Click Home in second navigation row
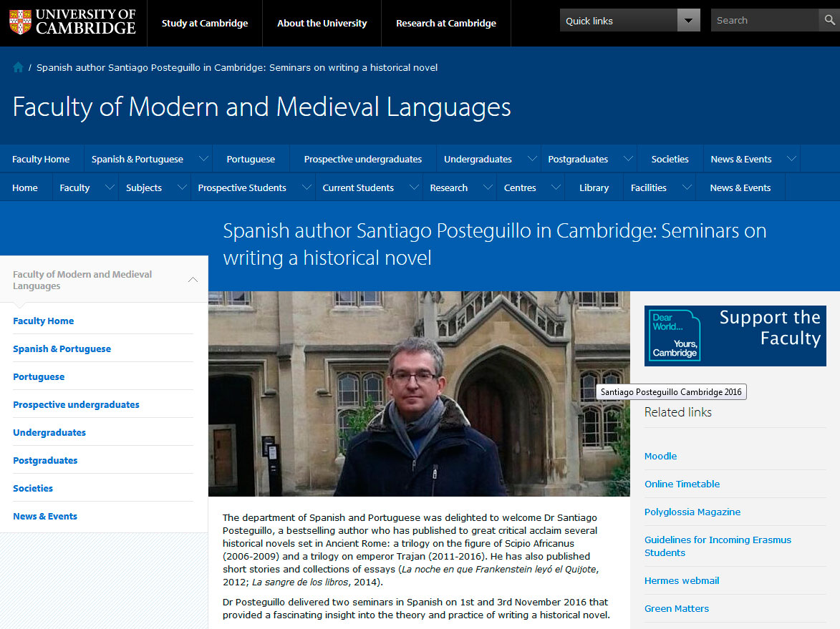The height and width of the screenshot is (629, 840). click(25, 188)
